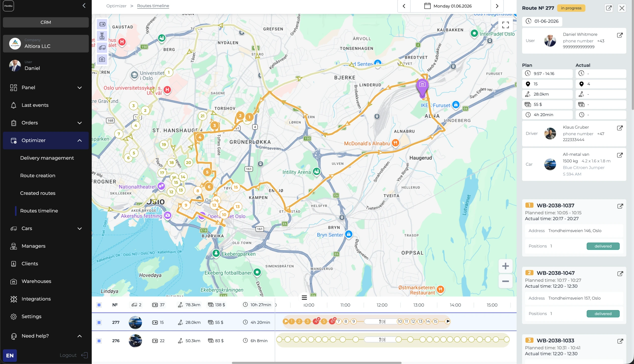Click the Routes timeline breadcrumb link
This screenshot has height=364, width=634.
(x=153, y=6)
